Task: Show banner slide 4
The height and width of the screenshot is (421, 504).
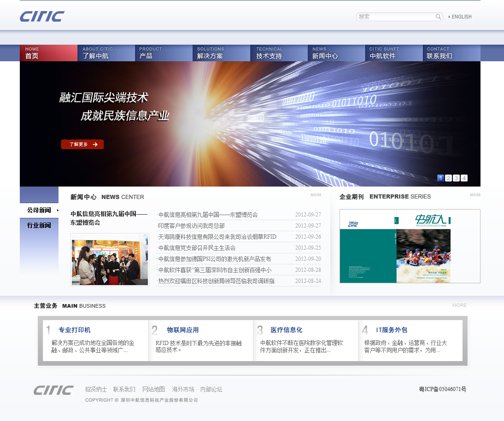Action: click(x=464, y=178)
